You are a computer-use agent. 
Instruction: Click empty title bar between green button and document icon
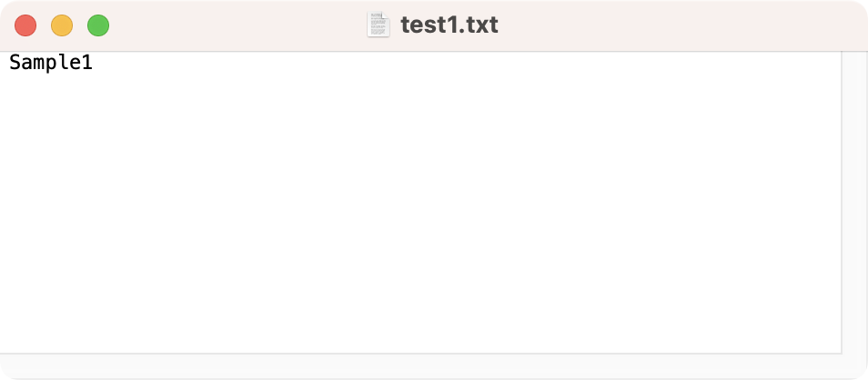tap(237, 25)
